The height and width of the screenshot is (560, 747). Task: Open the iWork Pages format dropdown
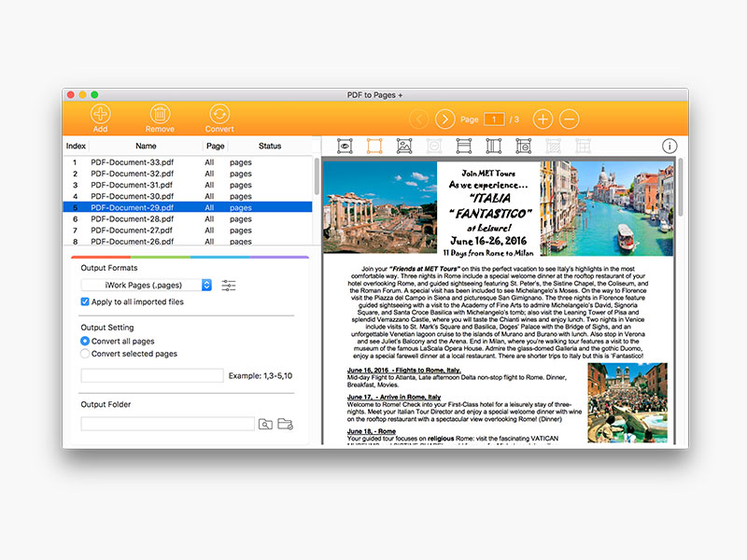pyautogui.click(x=147, y=285)
